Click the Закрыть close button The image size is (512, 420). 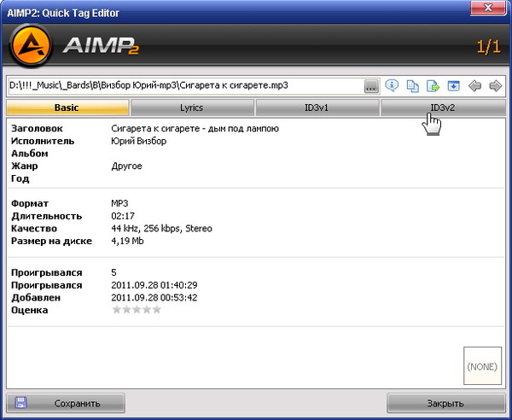(x=446, y=403)
